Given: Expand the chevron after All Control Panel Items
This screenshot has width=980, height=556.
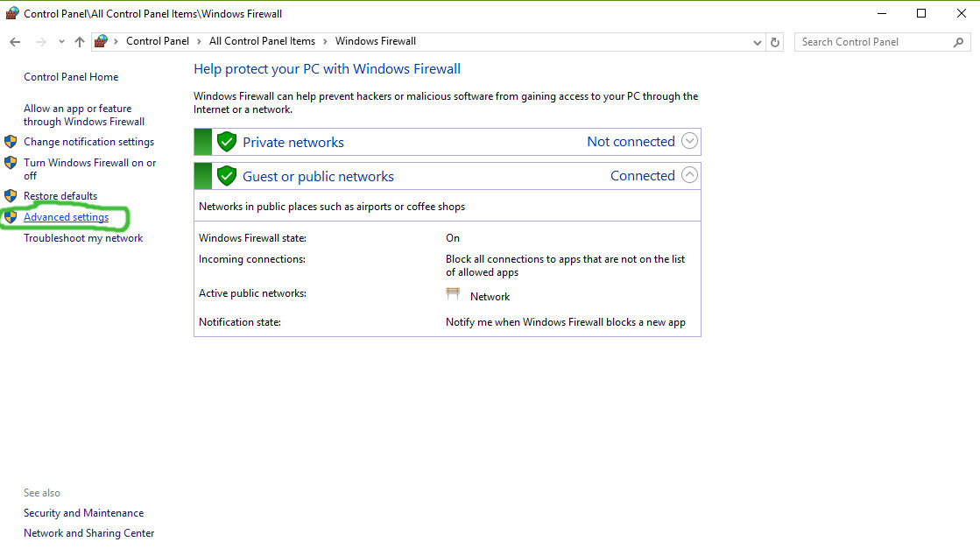Looking at the screenshot, I should [325, 42].
